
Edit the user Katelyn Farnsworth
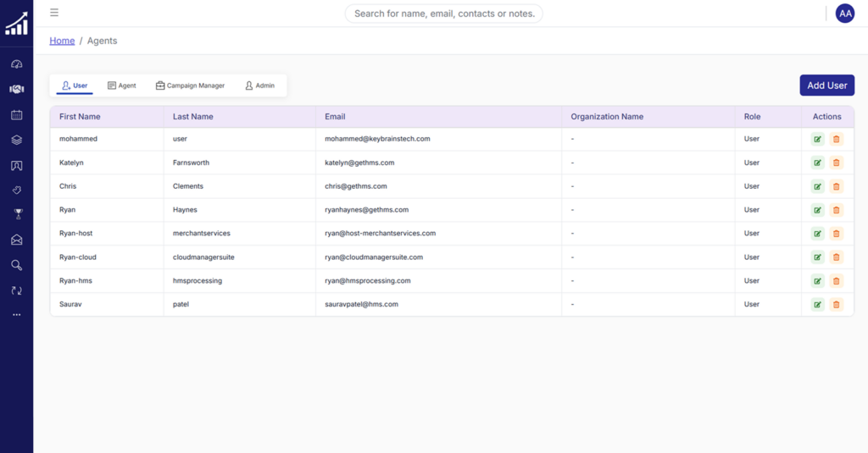[817, 163]
